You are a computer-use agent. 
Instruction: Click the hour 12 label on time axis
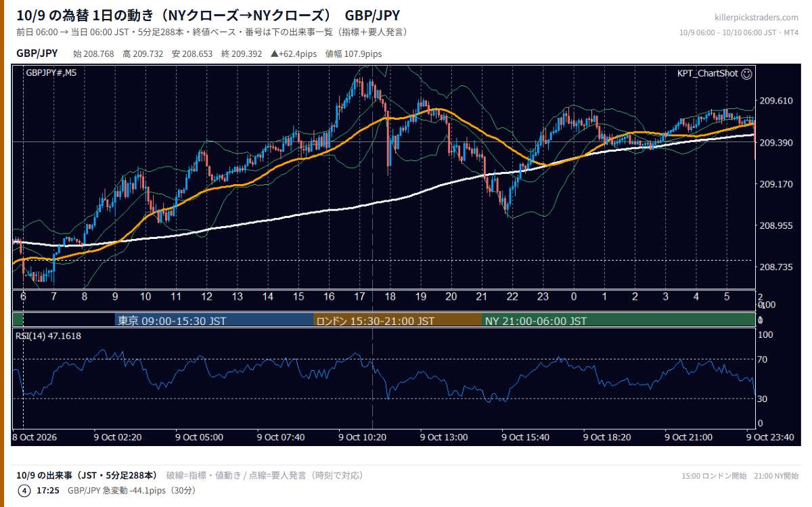(206, 296)
